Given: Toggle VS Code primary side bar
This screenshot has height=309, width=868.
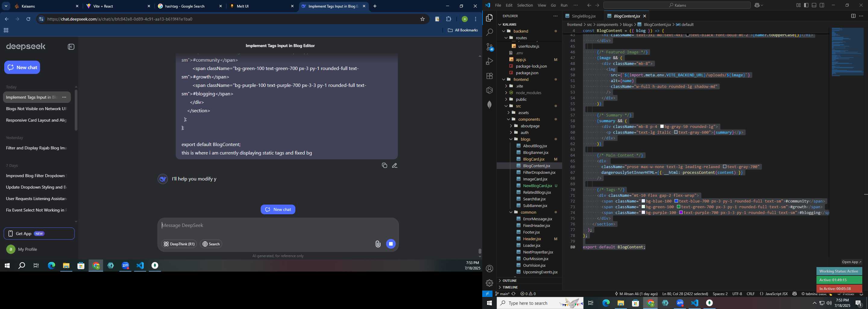Looking at the screenshot, I should click(x=806, y=5).
